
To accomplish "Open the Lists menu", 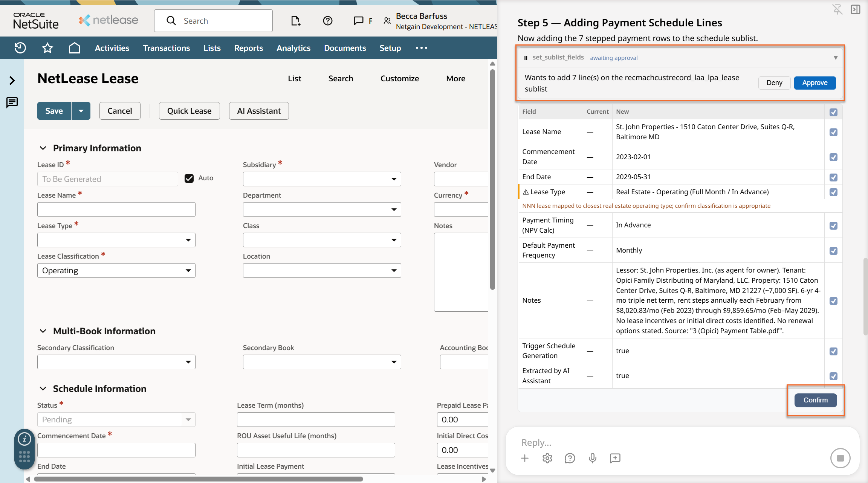I will tap(212, 48).
